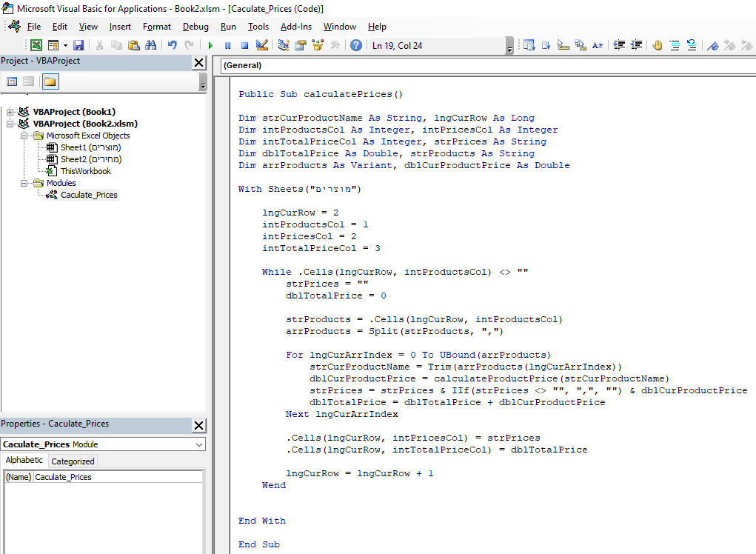The width and height of the screenshot is (756, 554).
Task: Click the View Microsoft Excel icon
Action: click(x=36, y=45)
